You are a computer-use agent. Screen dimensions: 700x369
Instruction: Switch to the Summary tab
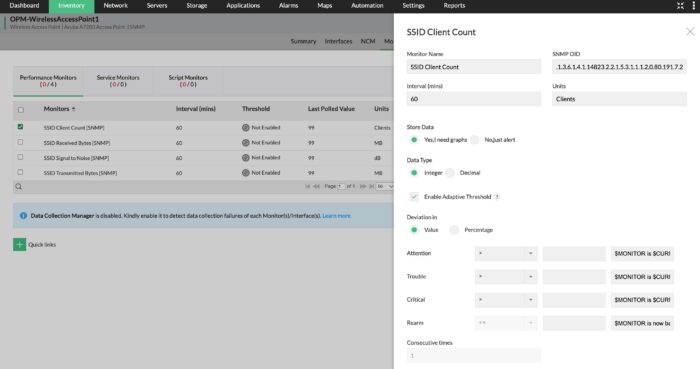pyautogui.click(x=303, y=41)
